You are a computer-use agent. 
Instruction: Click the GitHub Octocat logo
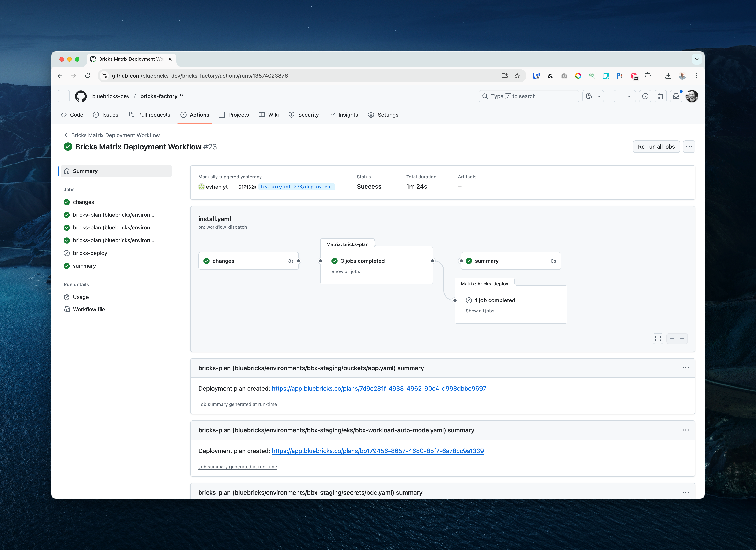click(81, 96)
